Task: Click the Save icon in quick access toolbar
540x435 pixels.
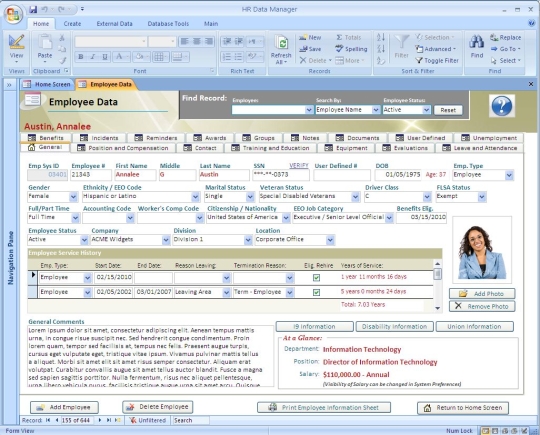Action: point(33,9)
